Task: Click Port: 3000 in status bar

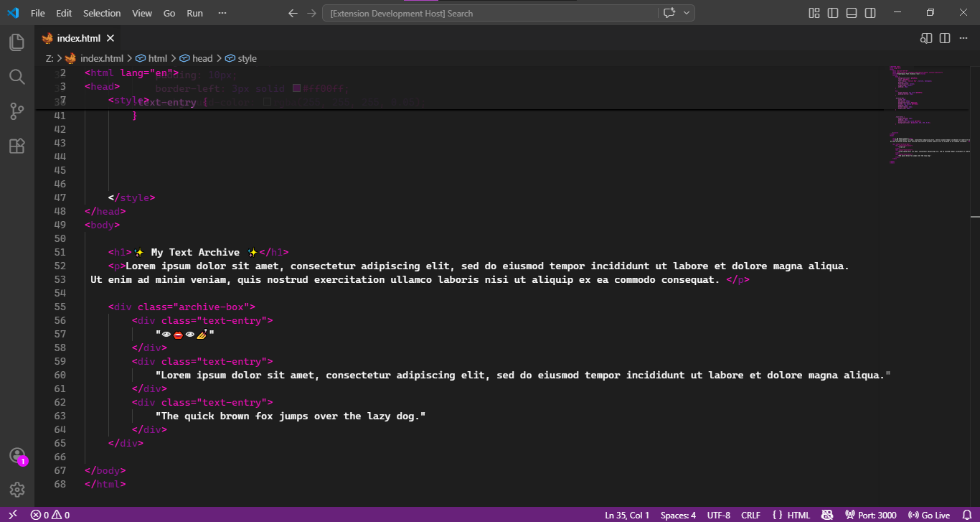Action: click(870, 515)
